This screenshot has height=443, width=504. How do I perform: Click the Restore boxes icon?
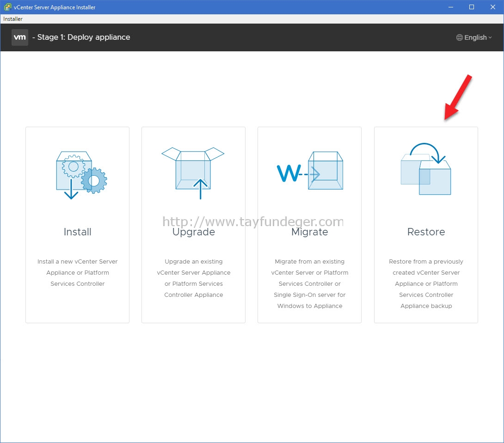tap(426, 169)
